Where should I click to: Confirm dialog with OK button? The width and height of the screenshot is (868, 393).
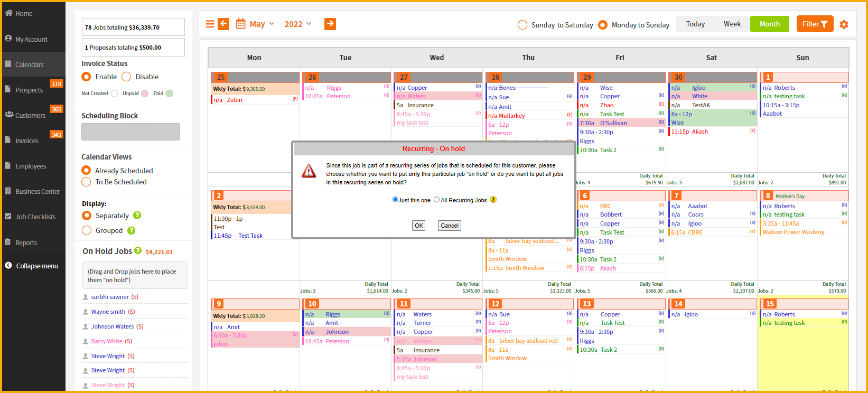[x=418, y=226]
